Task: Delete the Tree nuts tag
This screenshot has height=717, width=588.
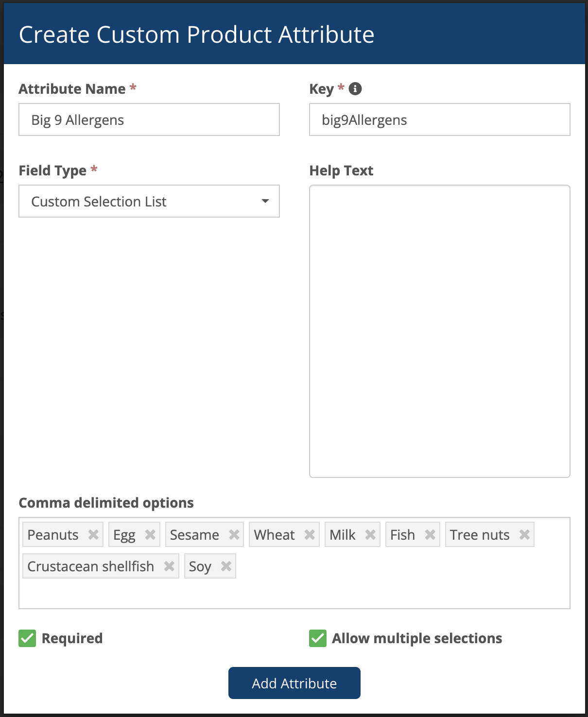Action: (x=524, y=535)
